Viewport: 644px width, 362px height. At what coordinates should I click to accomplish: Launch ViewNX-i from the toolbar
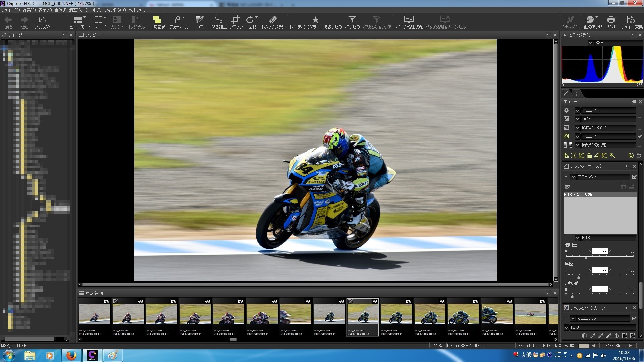tap(571, 22)
